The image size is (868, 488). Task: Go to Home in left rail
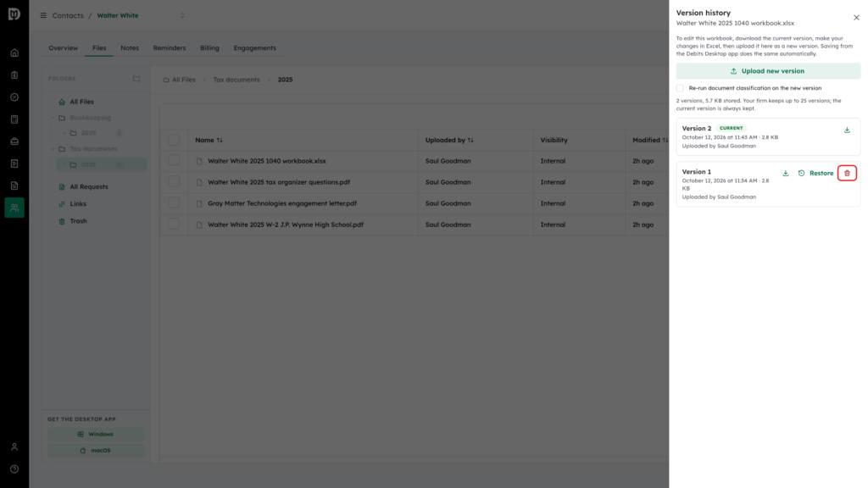[14, 53]
